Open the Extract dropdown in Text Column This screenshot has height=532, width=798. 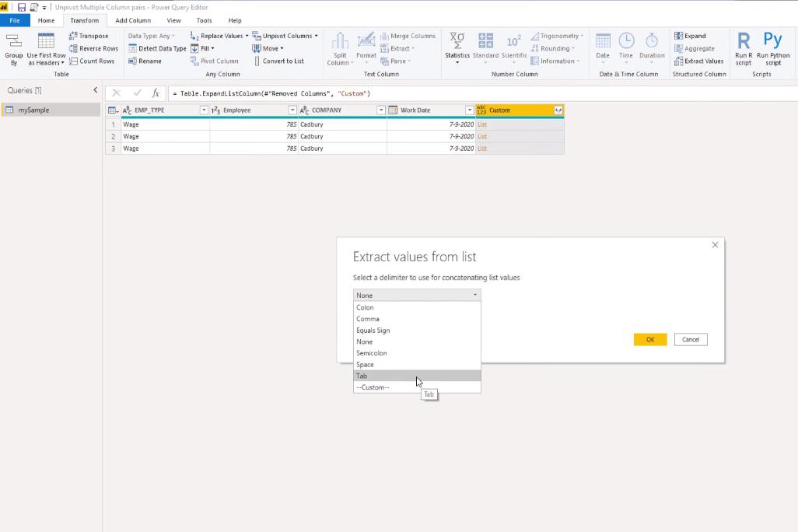pos(397,48)
